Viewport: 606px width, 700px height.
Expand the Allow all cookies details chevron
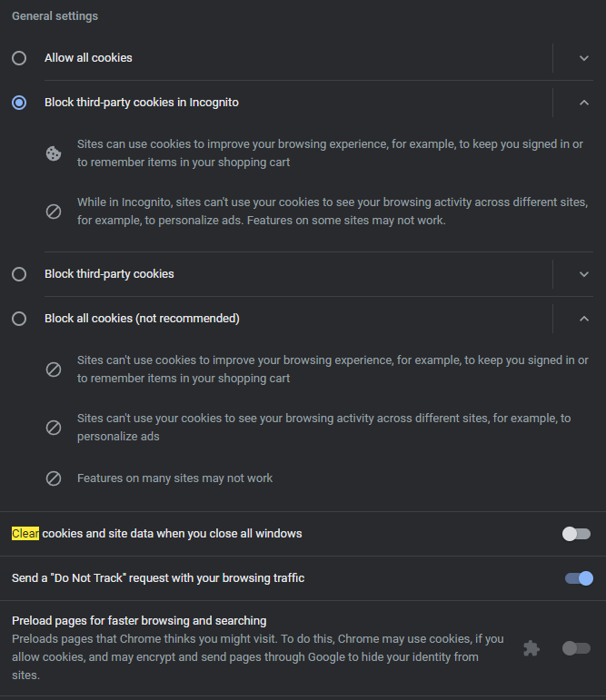pos(583,58)
